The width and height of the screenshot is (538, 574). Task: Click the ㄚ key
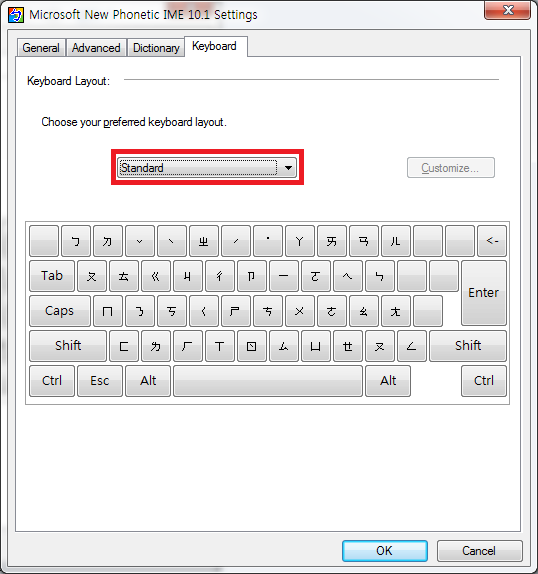300,241
